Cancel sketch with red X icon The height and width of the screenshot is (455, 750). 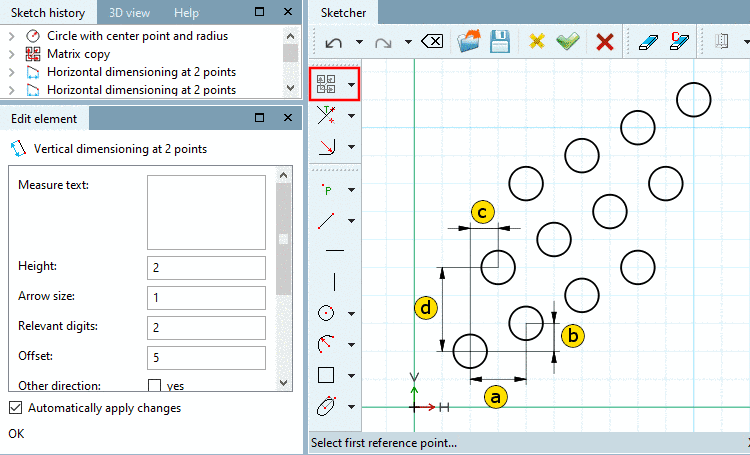tap(605, 42)
